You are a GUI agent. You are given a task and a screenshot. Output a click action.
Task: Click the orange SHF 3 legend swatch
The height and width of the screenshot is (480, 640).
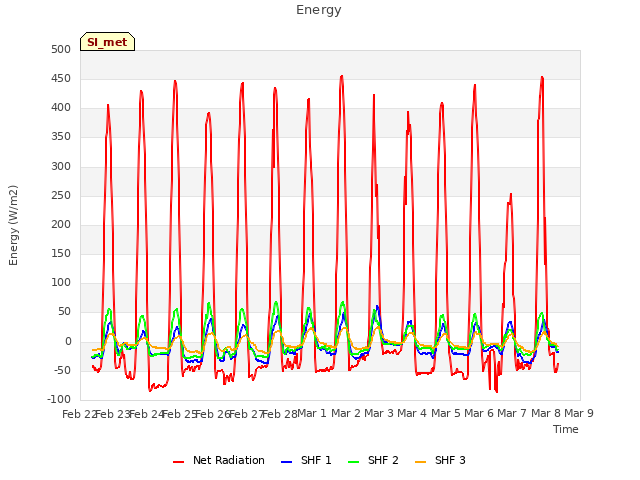click(420, 462)
